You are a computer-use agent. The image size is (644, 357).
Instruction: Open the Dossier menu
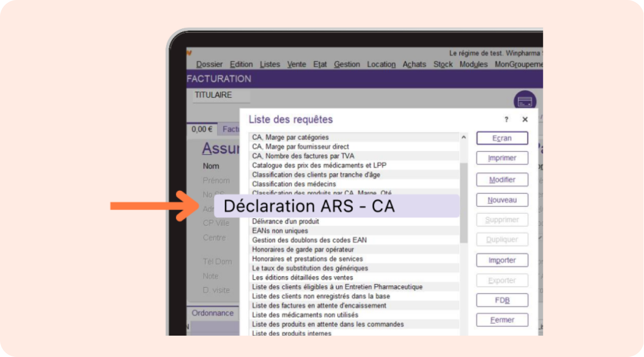coord(209,64)
